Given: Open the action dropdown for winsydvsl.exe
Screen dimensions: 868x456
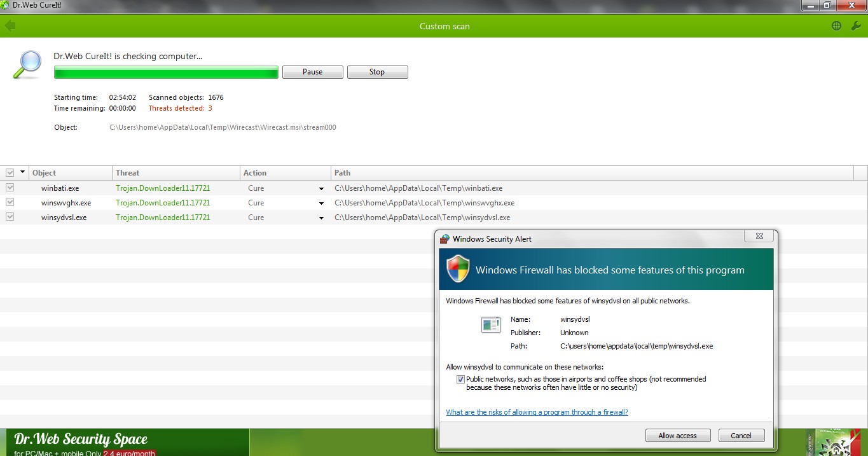Looking at the screenshot, I should tap(321, 218).
